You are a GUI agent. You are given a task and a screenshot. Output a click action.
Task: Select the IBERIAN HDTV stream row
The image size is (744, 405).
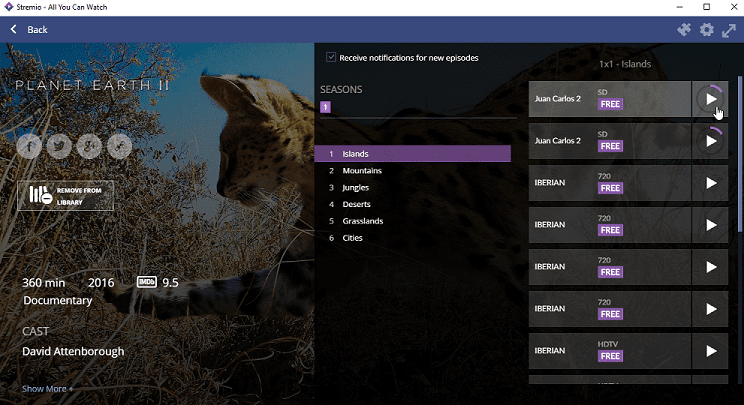tap(610, 351)
